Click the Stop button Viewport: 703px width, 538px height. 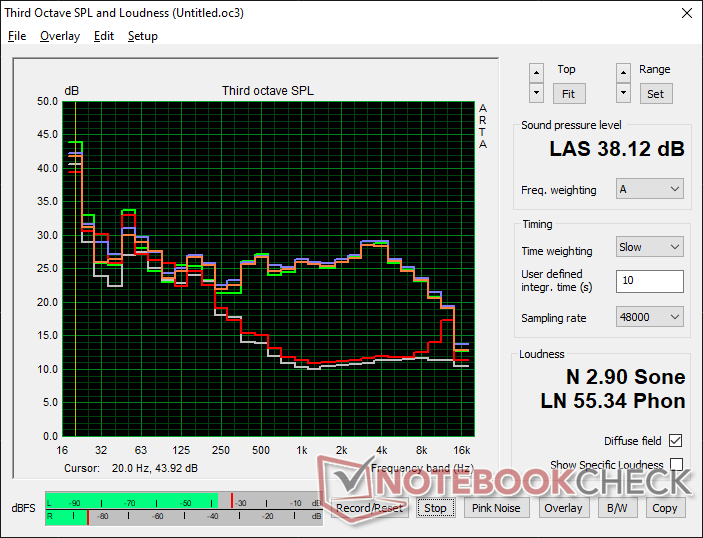(435, 508)
